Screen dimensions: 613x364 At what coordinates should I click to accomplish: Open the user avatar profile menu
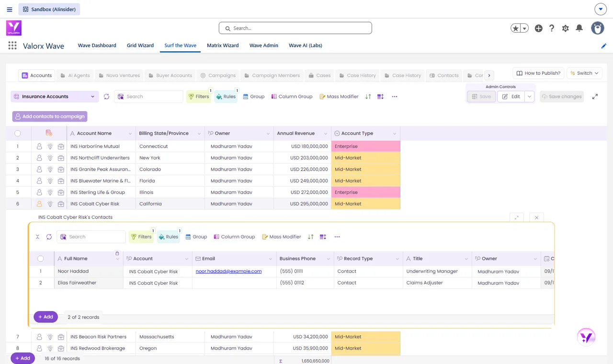598,28
